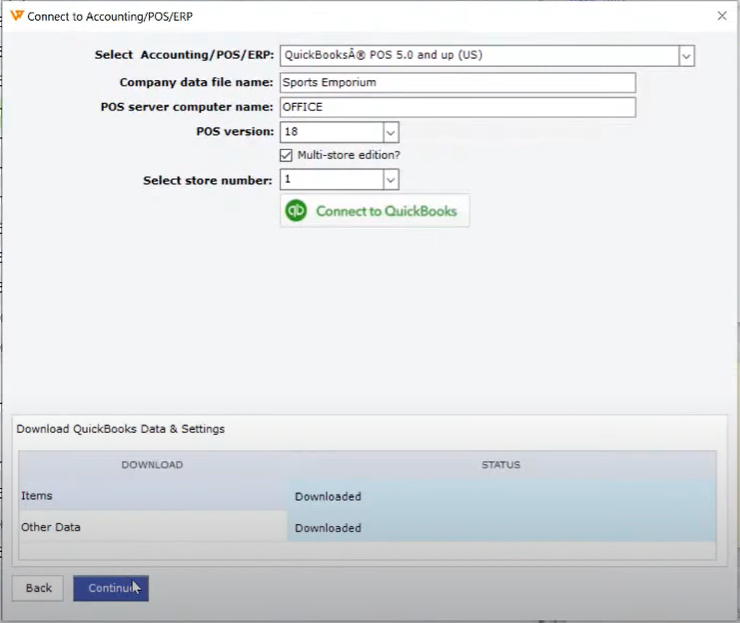
Task: Click the QuickBooks green logo icon
Action: [296, 210]
